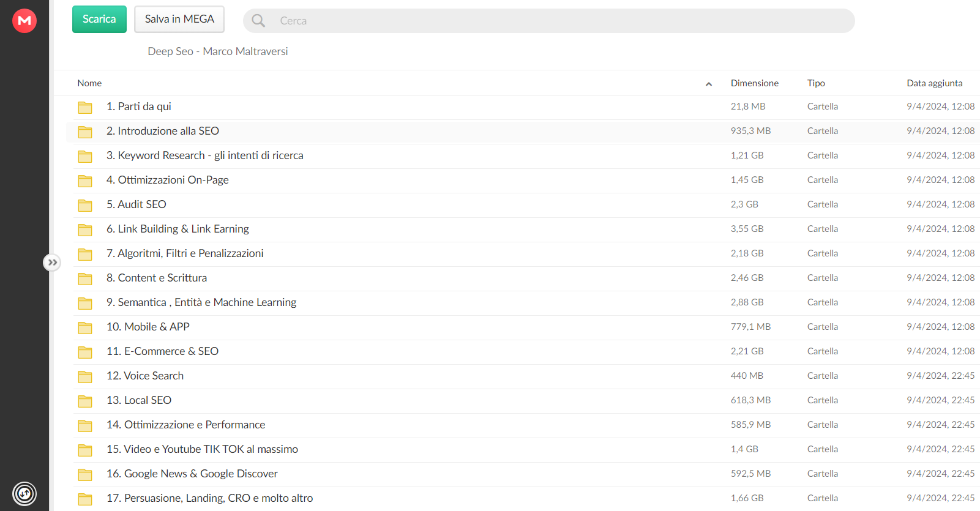Open '9. Semantica , Entità e Machine Learning'
Viewport: 980px width, 511px height.
click(x=201, y=302)
